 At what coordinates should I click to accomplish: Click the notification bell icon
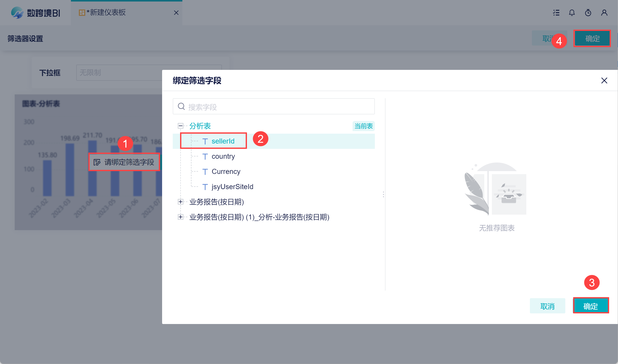(x=572, y=13)
